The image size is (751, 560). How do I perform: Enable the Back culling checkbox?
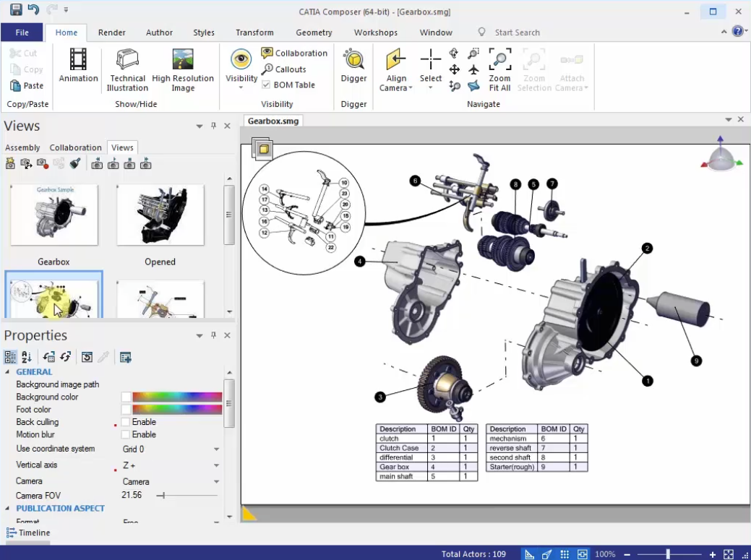coord(126,422)
